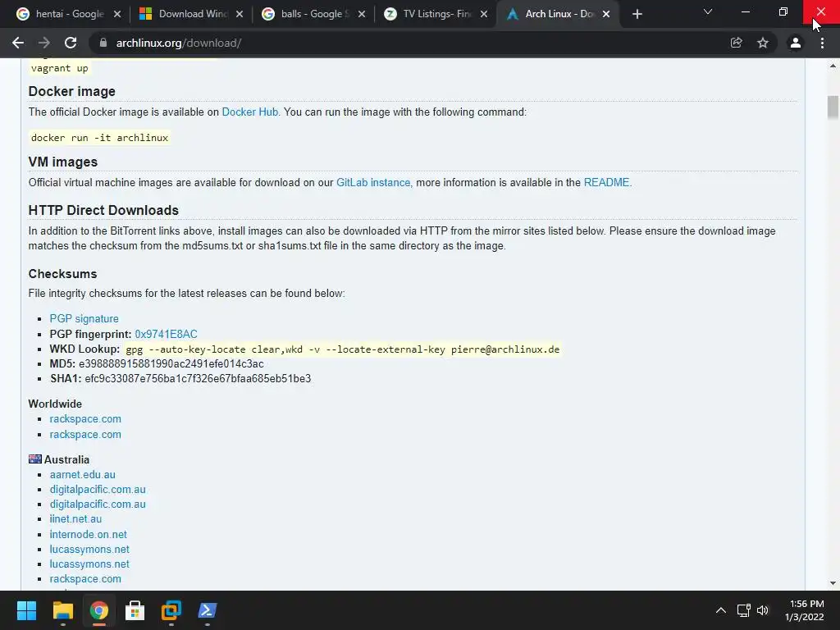Click the scrollbar up arrow
The height and width of the screenshot is (630, 840).
(x=833, y=66)
